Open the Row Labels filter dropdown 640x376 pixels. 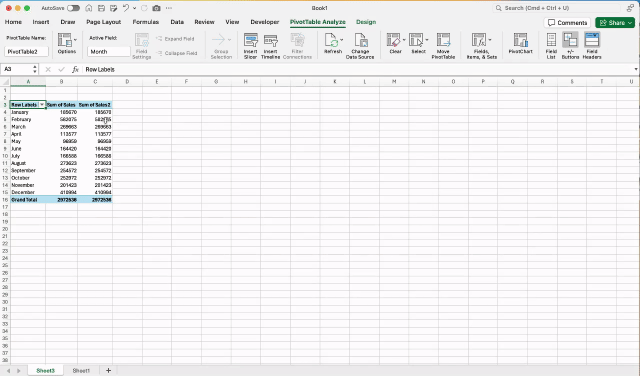point(42,105)
